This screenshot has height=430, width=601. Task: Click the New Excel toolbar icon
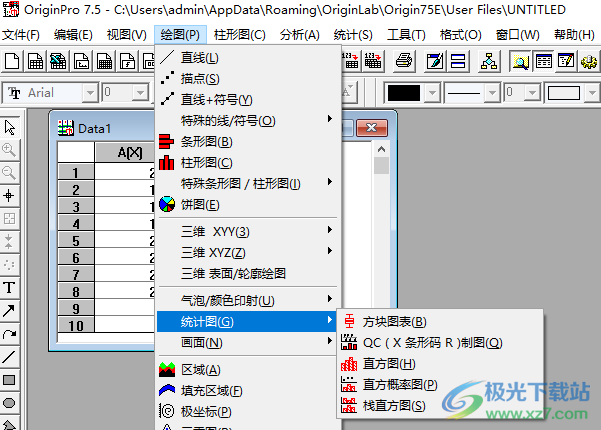(58, 61)
